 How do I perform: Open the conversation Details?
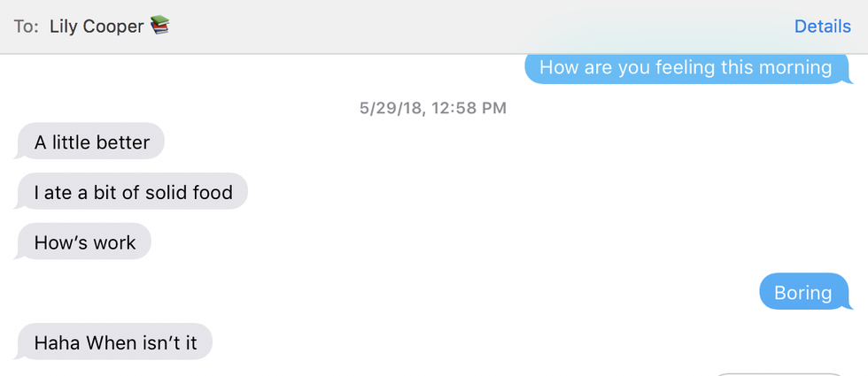pos(822,27)
